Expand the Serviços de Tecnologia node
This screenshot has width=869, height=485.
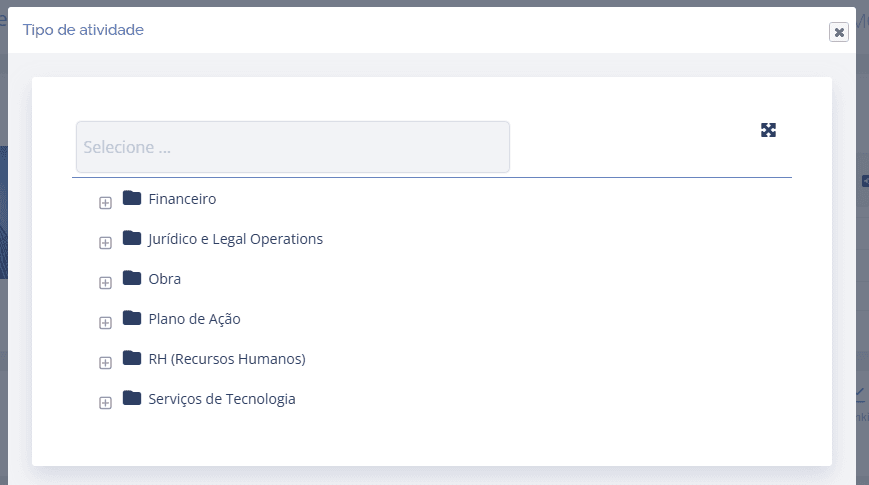point(105,402)
